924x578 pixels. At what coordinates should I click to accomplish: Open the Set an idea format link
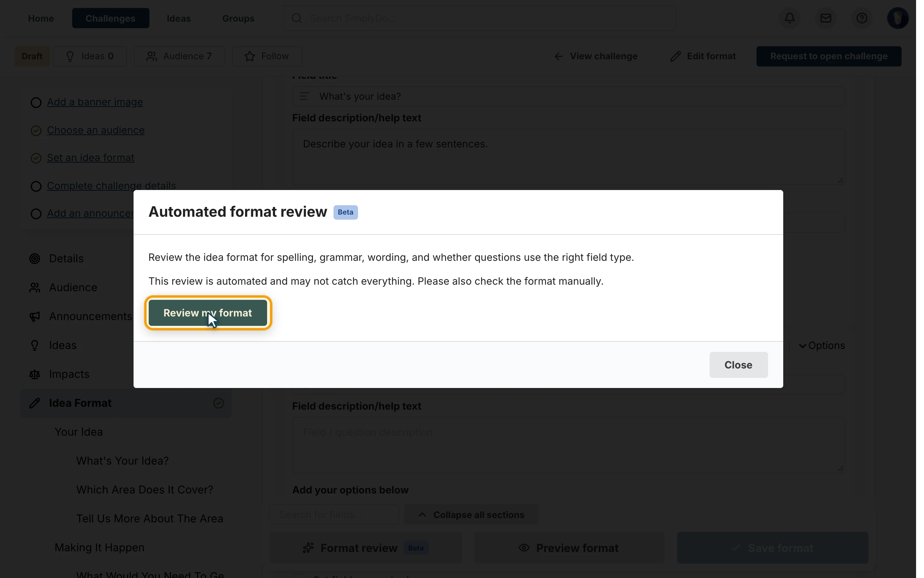pyautogui.click(x=91, y=158)
